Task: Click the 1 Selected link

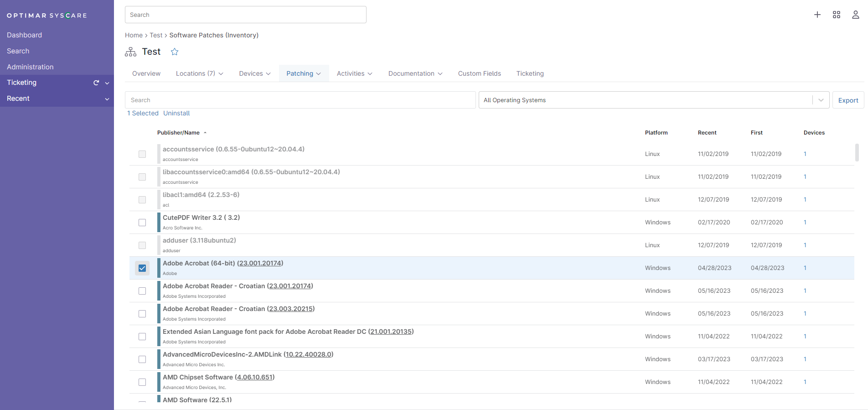Action: [x=143, y=113]
